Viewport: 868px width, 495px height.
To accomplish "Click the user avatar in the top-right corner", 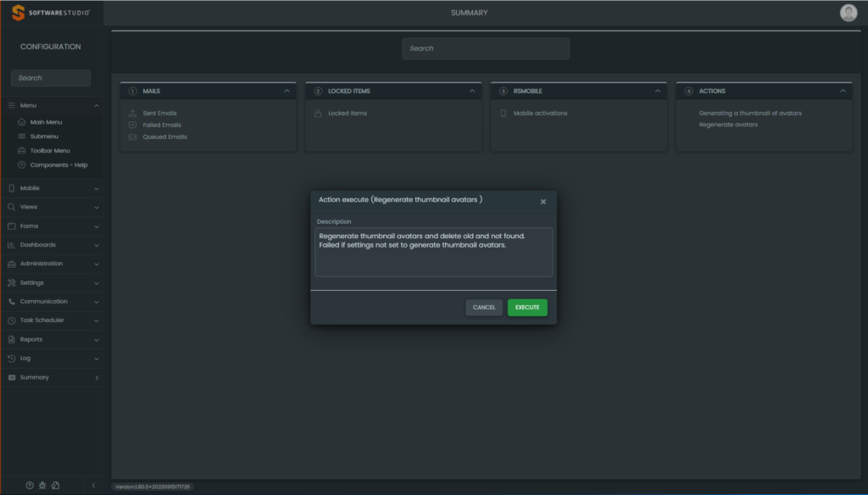I will 848,13.
